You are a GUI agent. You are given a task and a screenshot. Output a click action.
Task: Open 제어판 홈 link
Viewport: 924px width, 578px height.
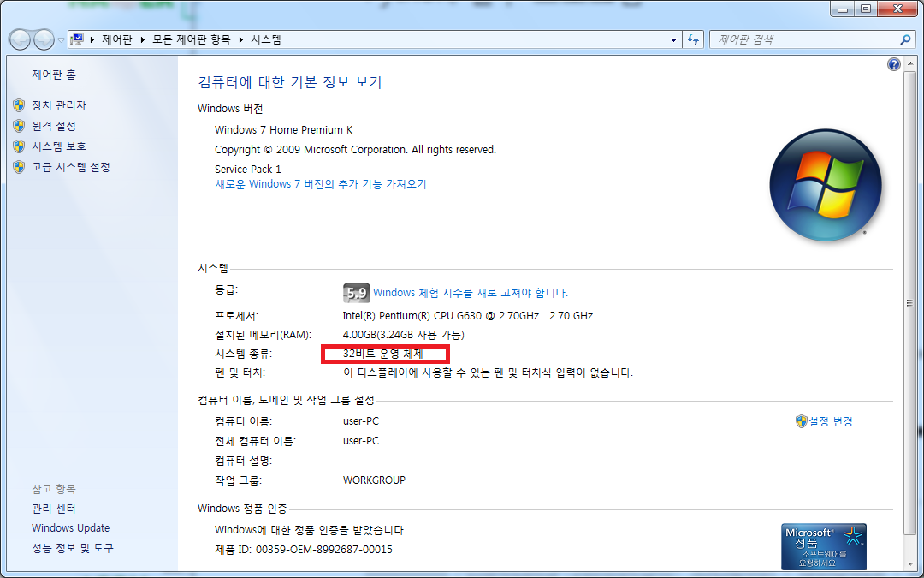(54, 74)
